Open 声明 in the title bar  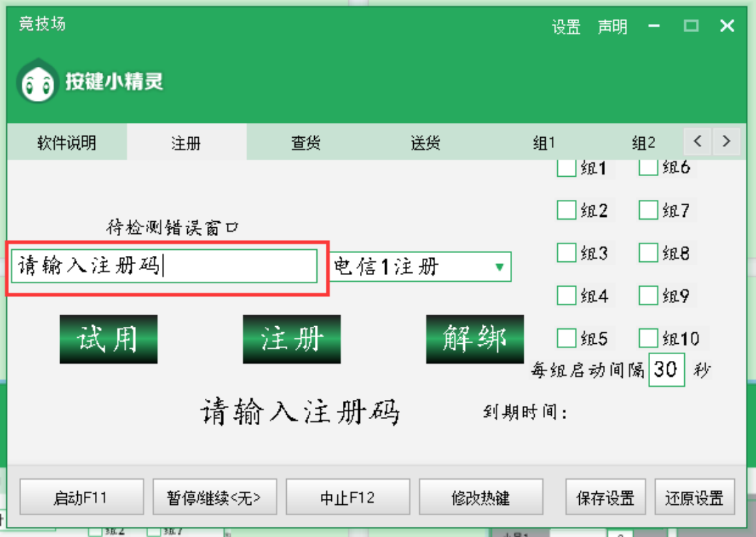point(612,27)
